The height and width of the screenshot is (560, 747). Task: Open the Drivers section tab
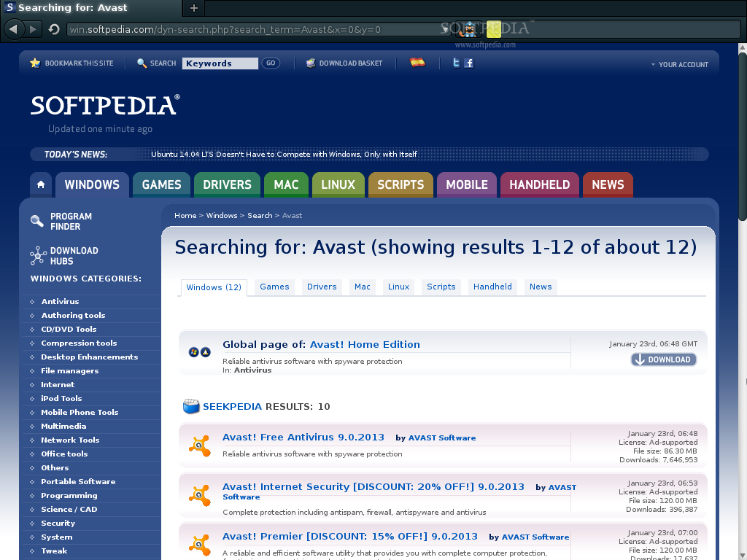coord(228,184)
